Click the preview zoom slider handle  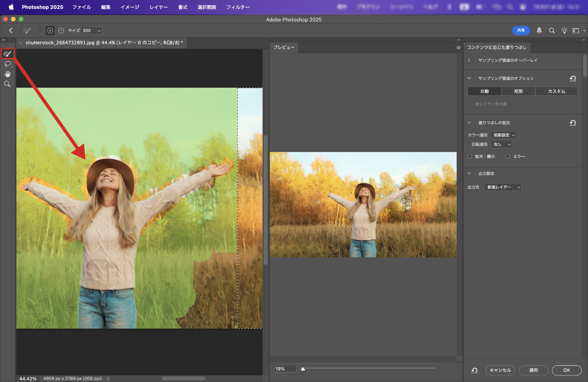pyautogui.click(x=303, y=369)
